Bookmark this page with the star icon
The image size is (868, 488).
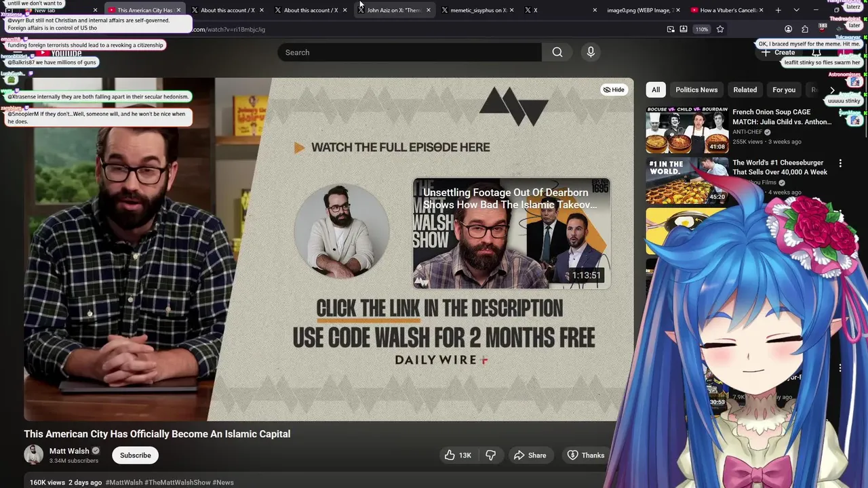720,29
